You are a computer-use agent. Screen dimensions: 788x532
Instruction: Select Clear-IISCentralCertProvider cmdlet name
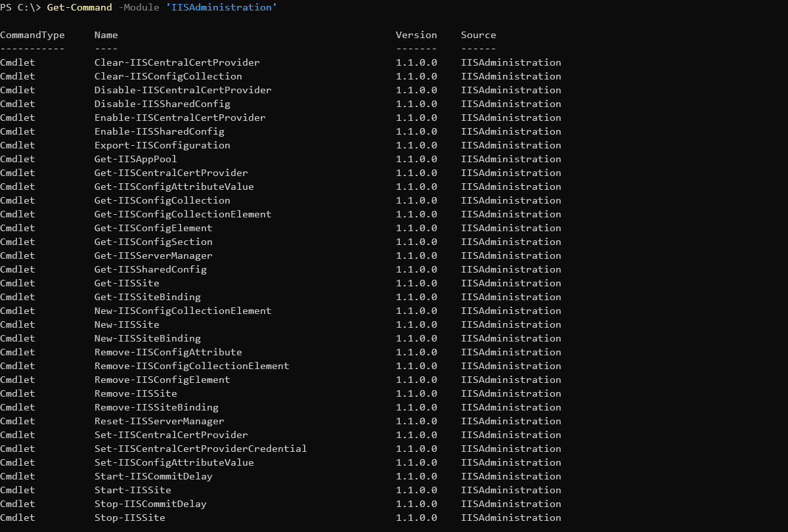pyautogui.click(x=177, y=62)
